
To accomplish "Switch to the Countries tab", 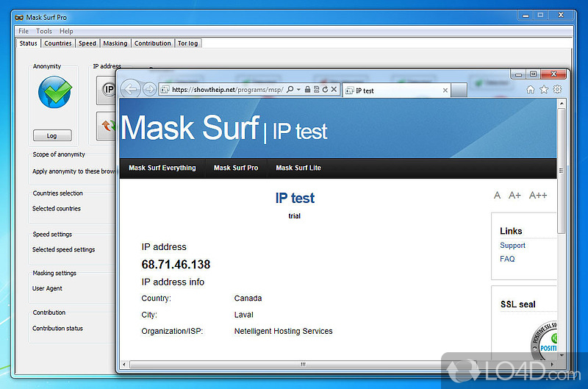I will tap(58, 43).
